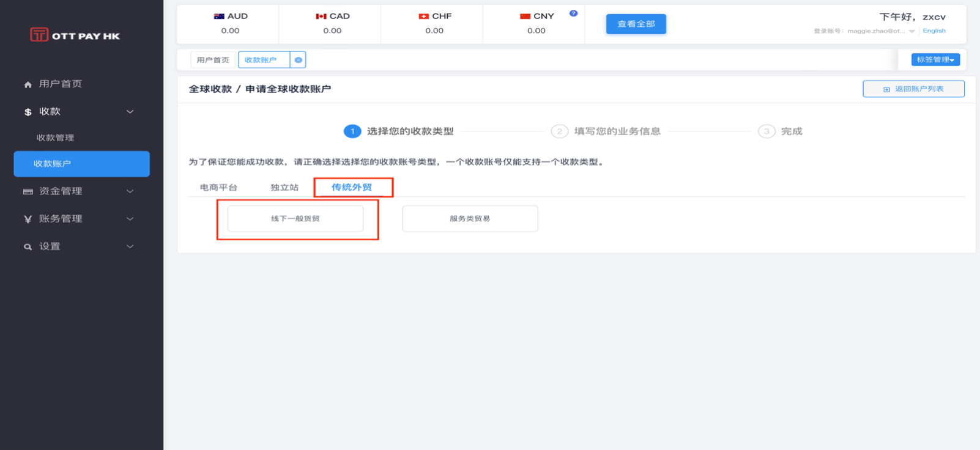Click the AUD balance 0.00
Image resolution: width=980 pixels, height=450 pixels.
pyautogui.click(x=230, y=31)
